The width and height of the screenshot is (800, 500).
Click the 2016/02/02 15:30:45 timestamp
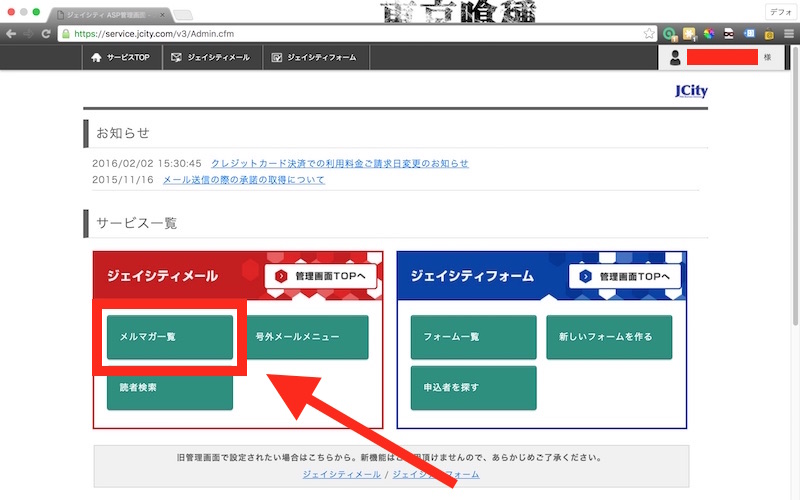(147, 163)
